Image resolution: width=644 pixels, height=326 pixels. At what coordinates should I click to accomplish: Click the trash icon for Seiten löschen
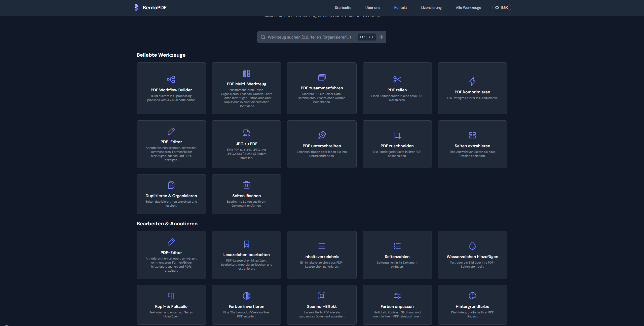(246, 185)
